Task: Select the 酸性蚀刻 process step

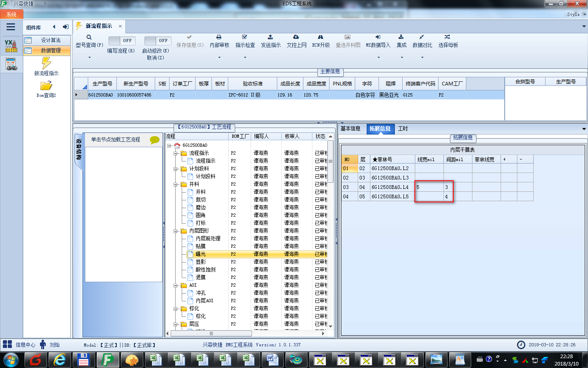Action: [205, 270]
